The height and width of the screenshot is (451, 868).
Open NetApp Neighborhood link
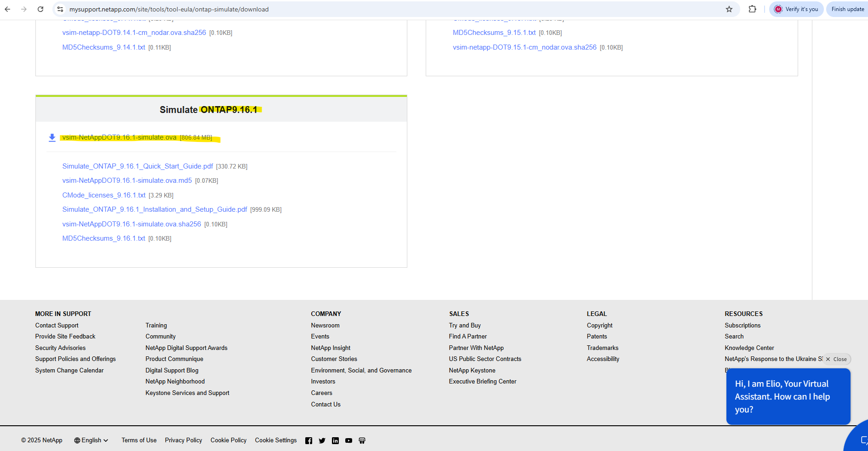coord(175,381)
